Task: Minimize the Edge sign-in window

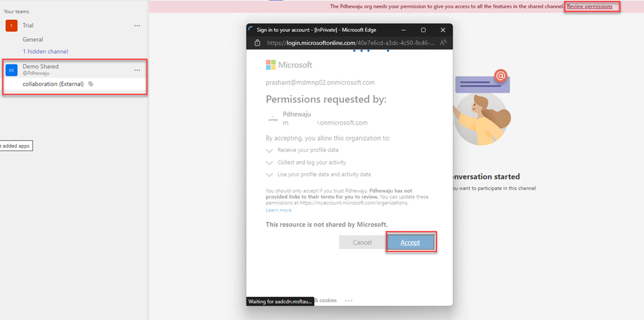Action: [x=403, y=30]
